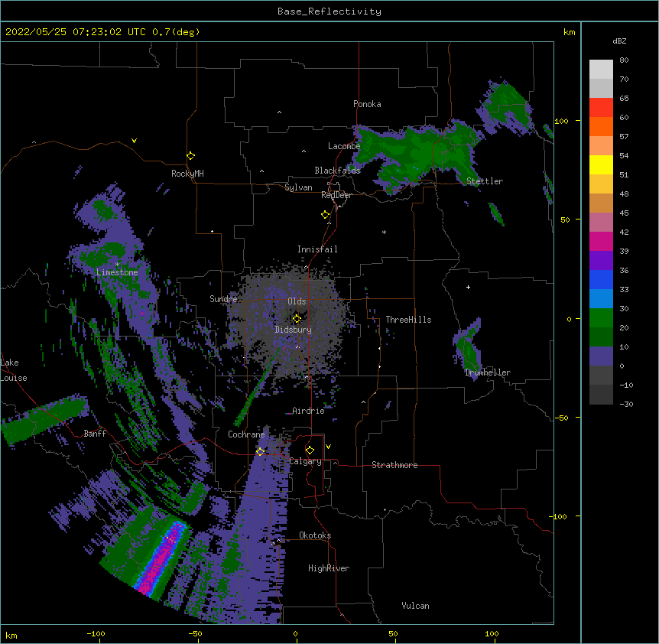Click the Stettler label
The image size is (659, 644).
point(485,181)
